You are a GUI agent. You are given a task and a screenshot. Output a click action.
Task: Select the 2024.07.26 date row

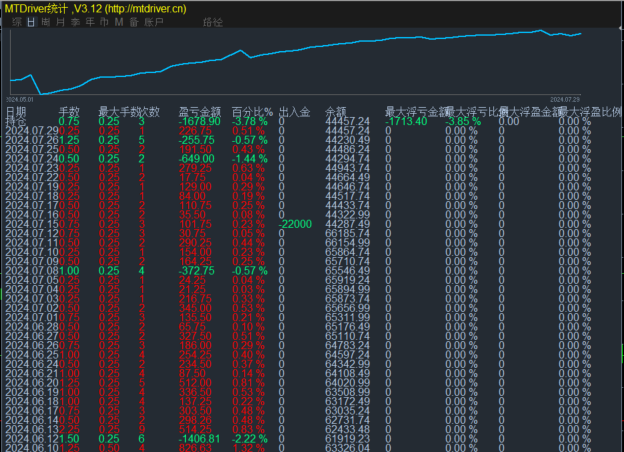(x=32, y=140)
